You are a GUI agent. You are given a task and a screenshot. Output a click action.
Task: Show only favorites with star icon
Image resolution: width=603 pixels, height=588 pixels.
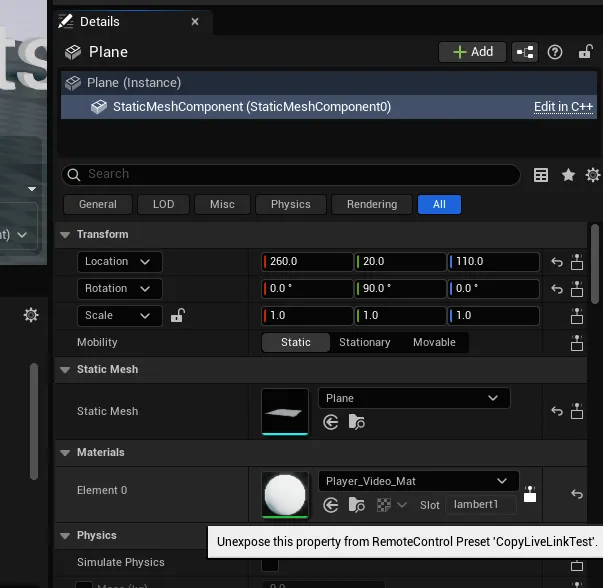[x=568, y=175]
